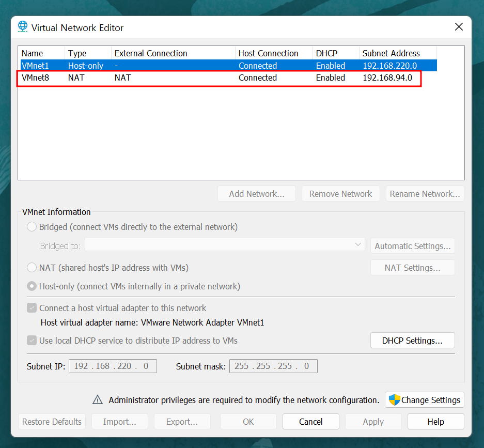Open NAT Settings
The image size is (484, 448).
(x=413, y=267)
